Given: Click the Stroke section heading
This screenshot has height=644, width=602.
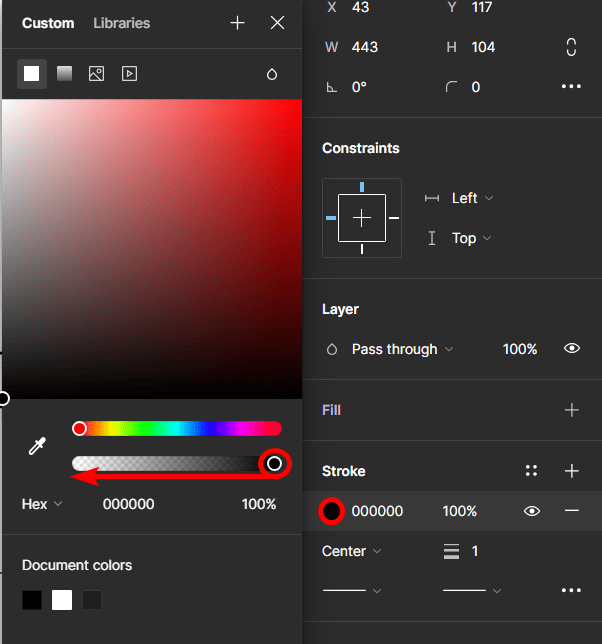Looking at the screenshot, I should [343, 471].
